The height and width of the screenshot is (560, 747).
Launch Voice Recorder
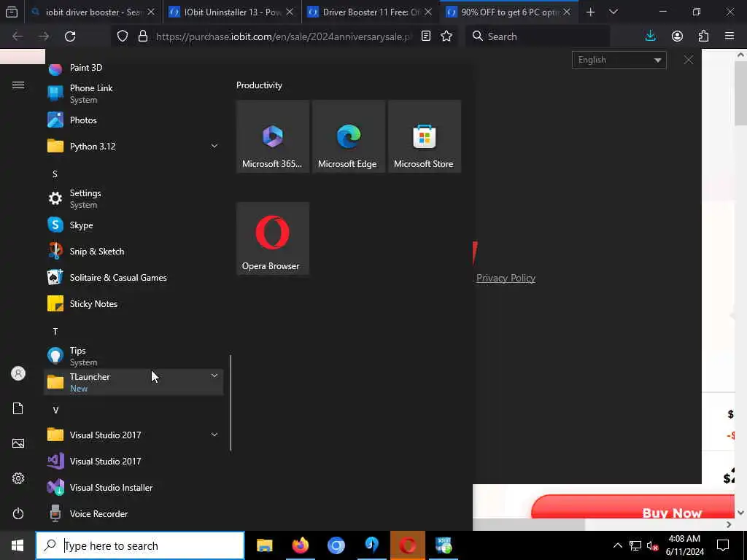pos(133,513)
